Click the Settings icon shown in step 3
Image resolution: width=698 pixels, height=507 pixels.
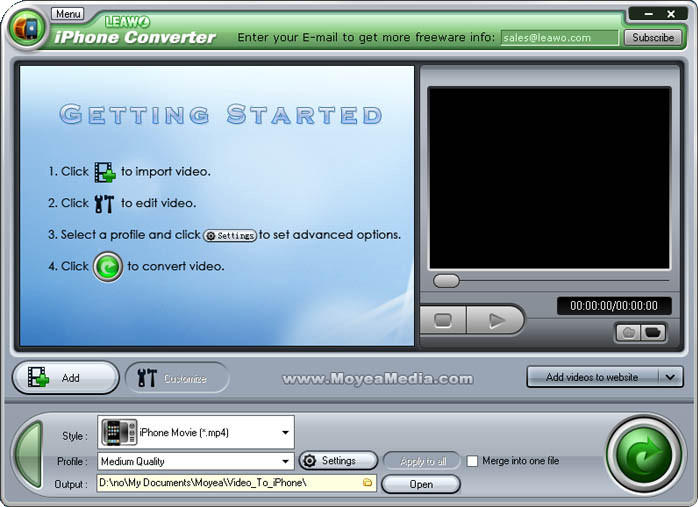(230, 235)
